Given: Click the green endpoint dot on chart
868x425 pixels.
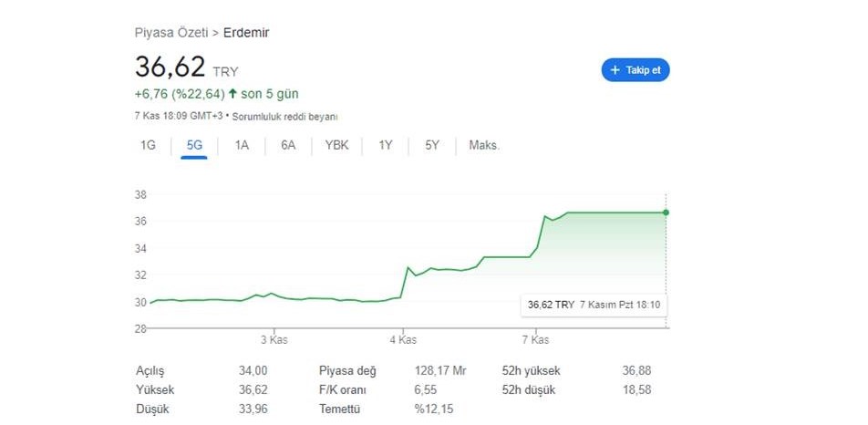Looking at the screenshot, I should pyautogui.click(x=666, y=212).
